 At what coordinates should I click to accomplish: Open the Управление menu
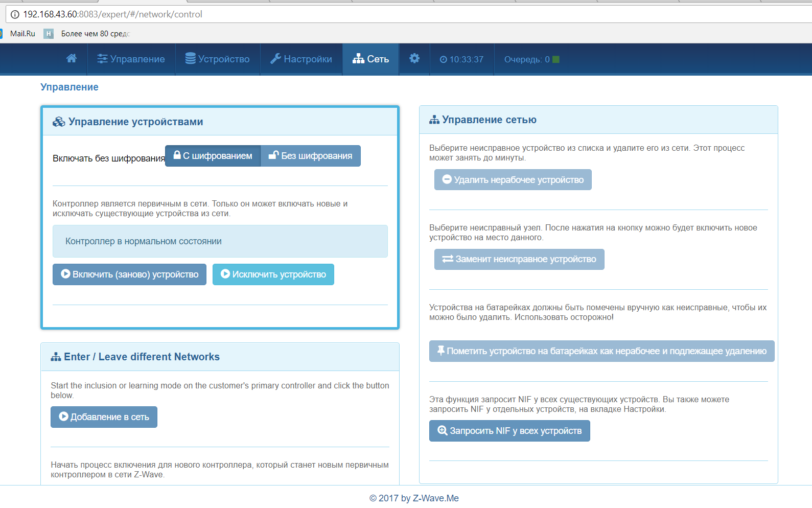pyautogui.click(x=131, y=59)
